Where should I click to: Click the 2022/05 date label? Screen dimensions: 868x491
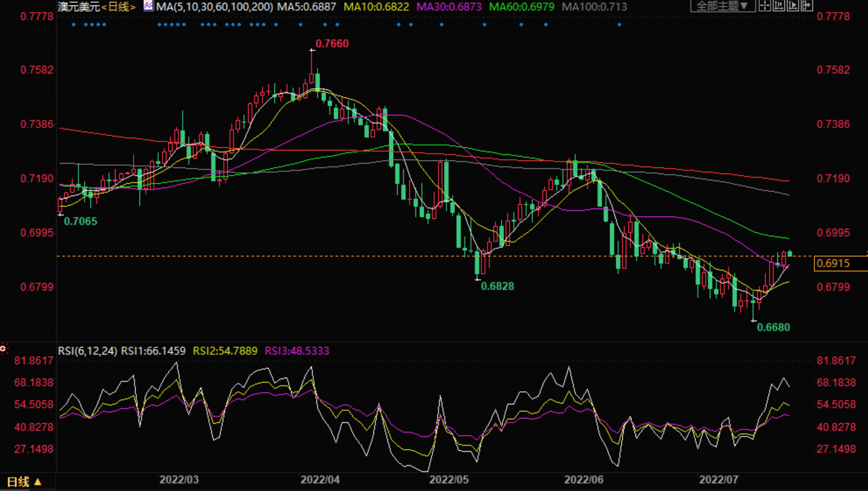point(449,480)
